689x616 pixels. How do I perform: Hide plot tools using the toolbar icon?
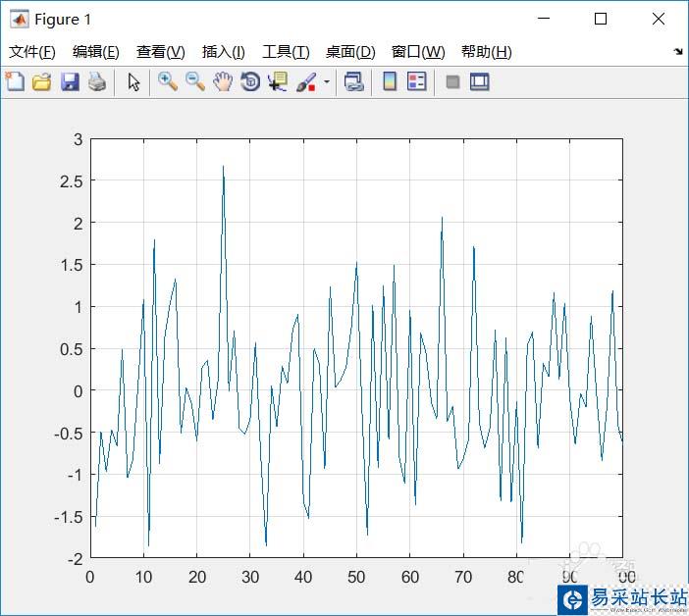pos(452,82)
